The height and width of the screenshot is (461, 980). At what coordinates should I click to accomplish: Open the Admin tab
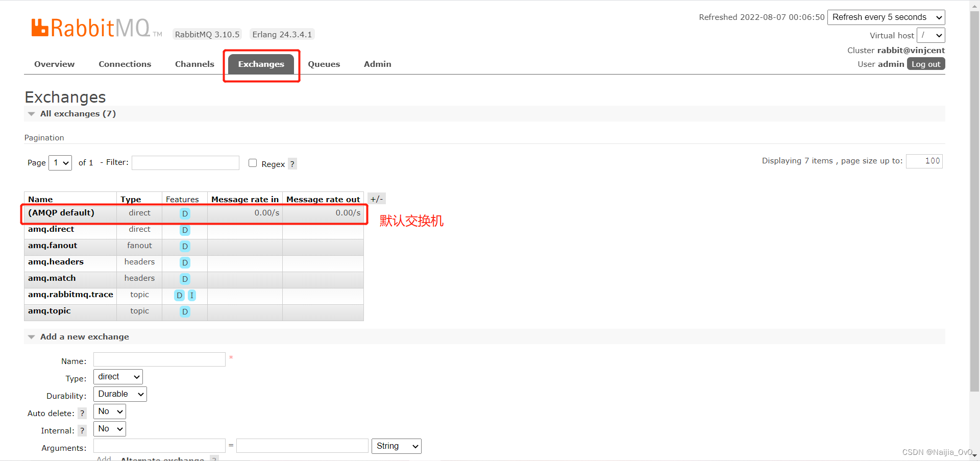coord(377,64)
